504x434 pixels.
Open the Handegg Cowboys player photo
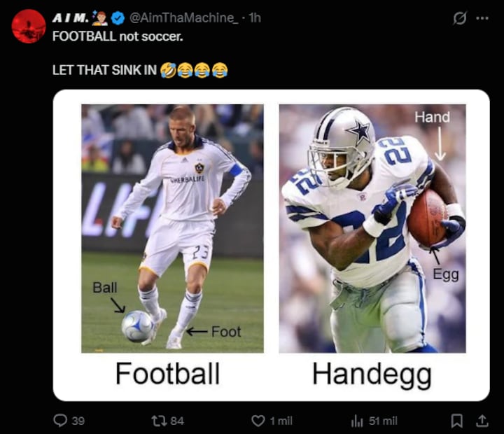tap(372, 229)
